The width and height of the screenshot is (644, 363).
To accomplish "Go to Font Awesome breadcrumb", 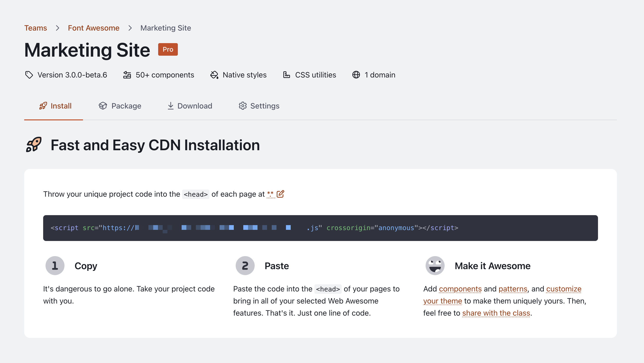I will coord(93,28).
